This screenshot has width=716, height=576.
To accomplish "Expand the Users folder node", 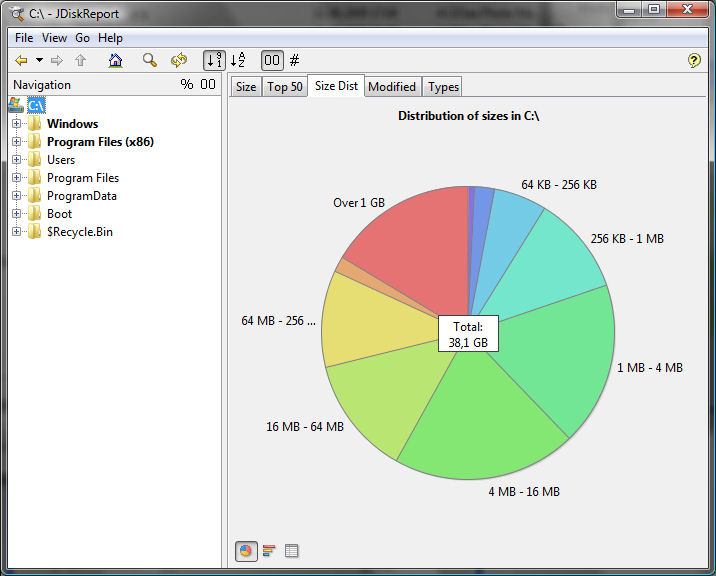I will point(16,159).
